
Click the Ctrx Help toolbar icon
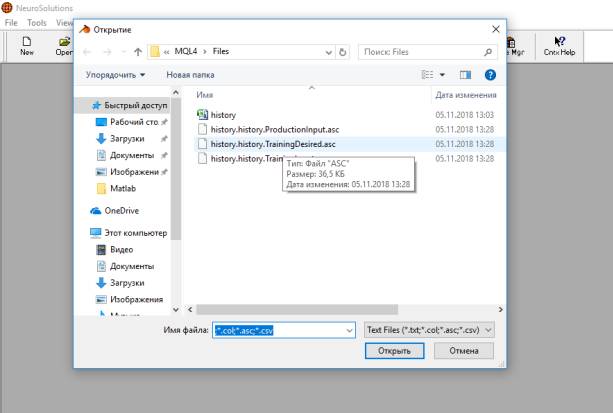pos(558,46)
